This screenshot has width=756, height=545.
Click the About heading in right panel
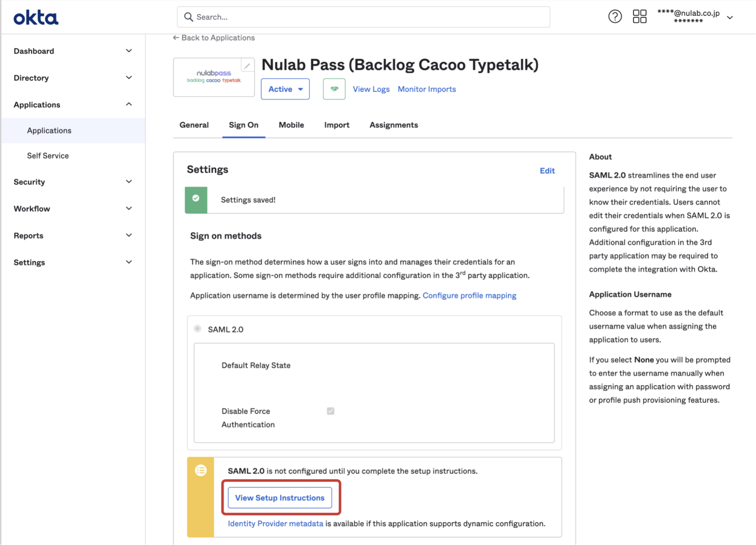click(x=600, y=157)
